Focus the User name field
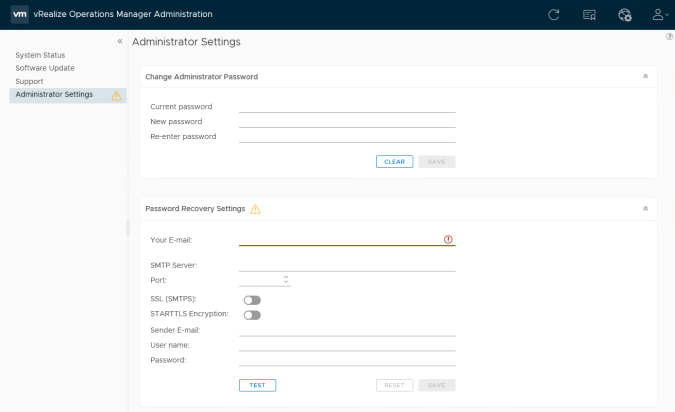The image size is (675, 412). pyautogui.click(x=347, y=345)
